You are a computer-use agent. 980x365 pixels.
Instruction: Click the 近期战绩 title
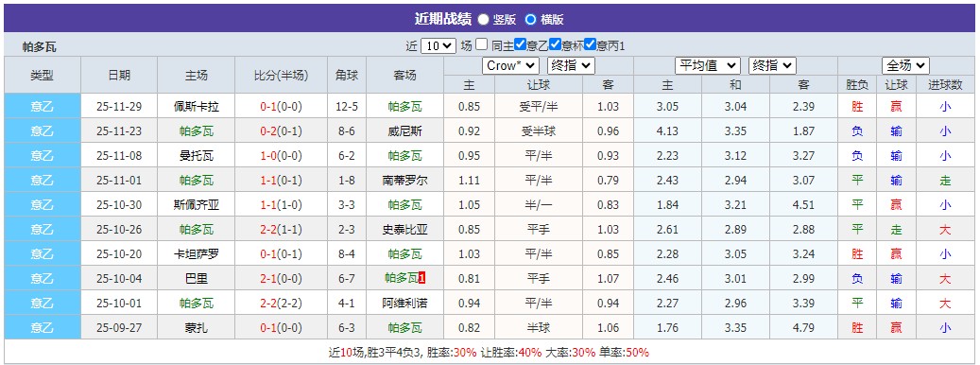[x=443, y=19]
